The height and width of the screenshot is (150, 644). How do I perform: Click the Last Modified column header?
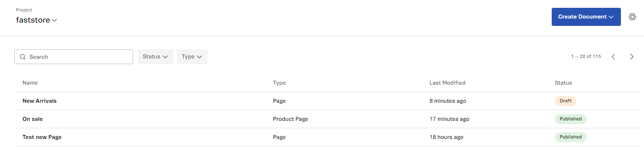point(447,83)
